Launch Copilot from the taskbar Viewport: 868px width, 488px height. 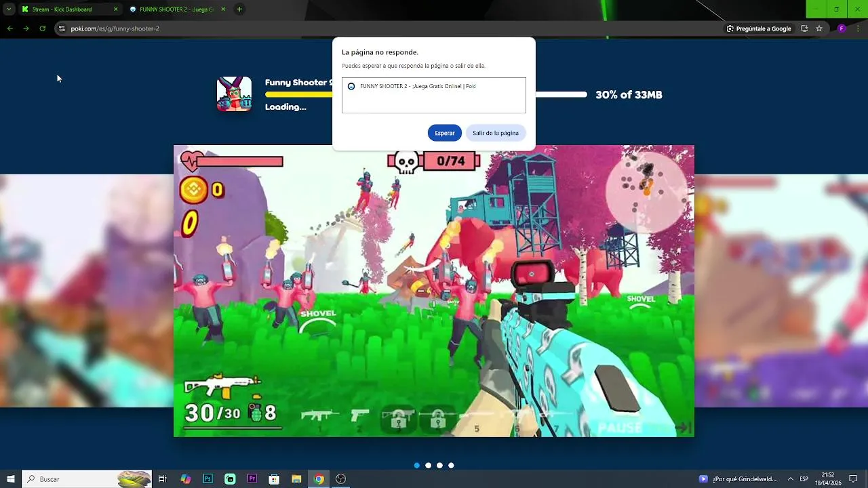(x=186, y=479)
